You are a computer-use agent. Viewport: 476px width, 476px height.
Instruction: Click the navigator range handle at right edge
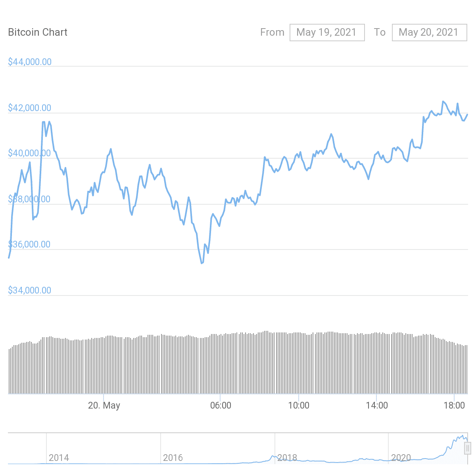[x=468, y=448]
